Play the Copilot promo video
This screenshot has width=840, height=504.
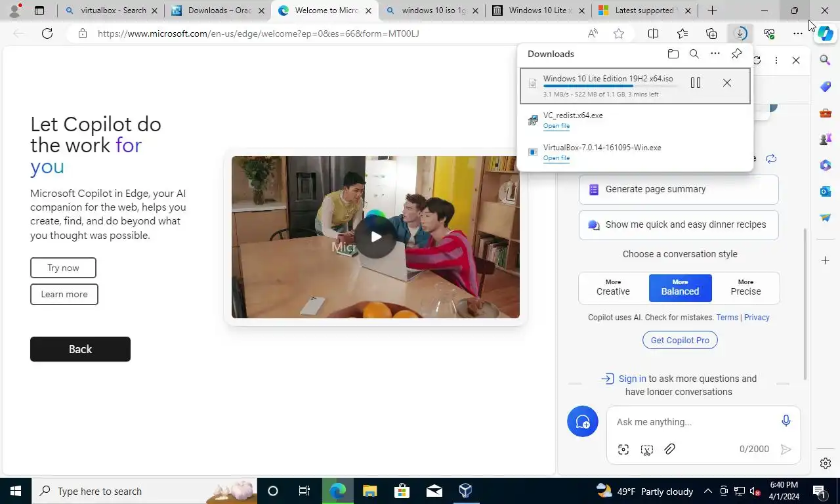pos(375,237)
